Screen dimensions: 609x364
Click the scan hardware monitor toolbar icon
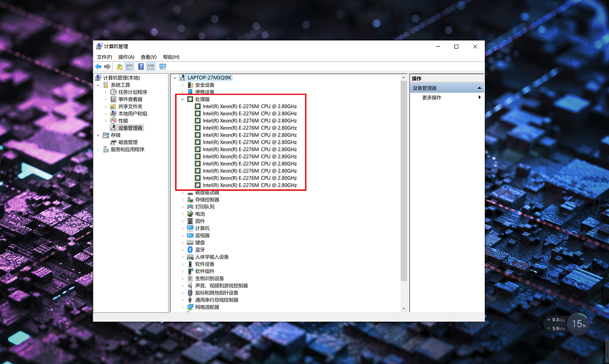(x=162, y=67)
